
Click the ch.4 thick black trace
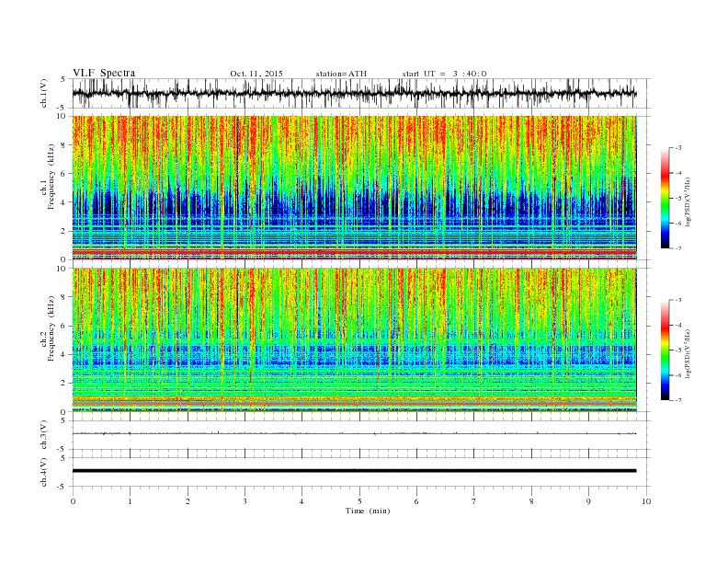pos(355,471)
